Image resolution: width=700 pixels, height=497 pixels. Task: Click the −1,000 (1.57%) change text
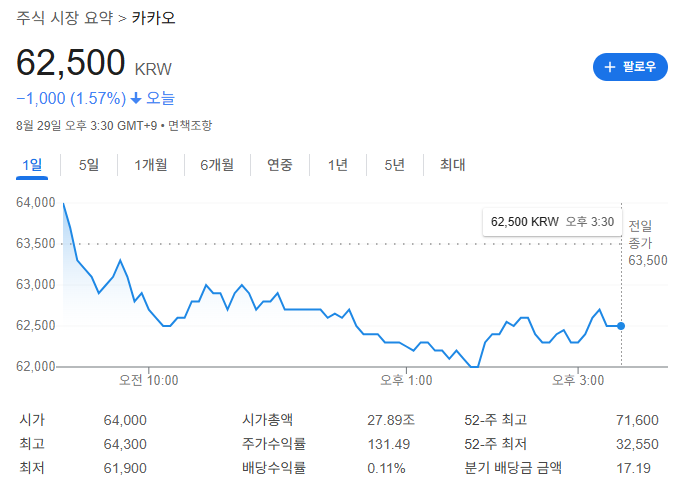click(71, 98)
